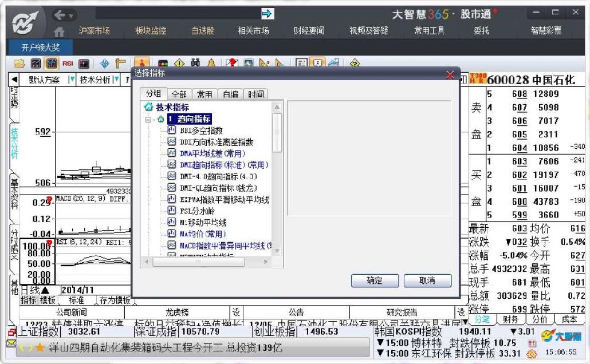The width and height of the screenshot is (590, 364).
Task: Click the star icon in news ticker
Action: pos(40,347)
